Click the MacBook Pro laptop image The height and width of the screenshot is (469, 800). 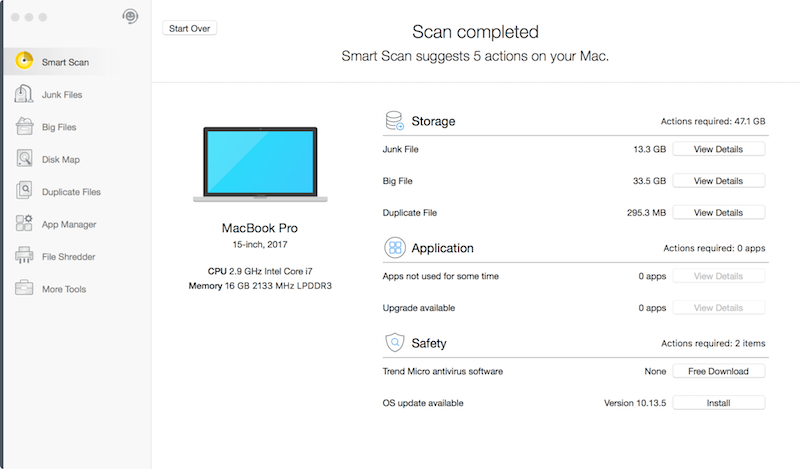[x=260, y=164]
